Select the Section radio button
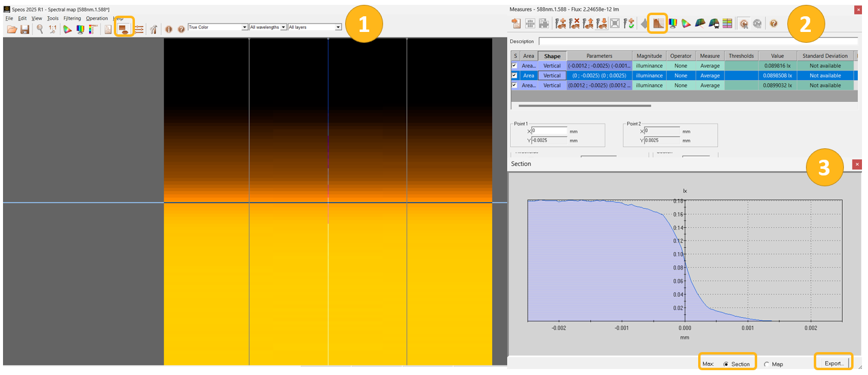 (726, 364)
